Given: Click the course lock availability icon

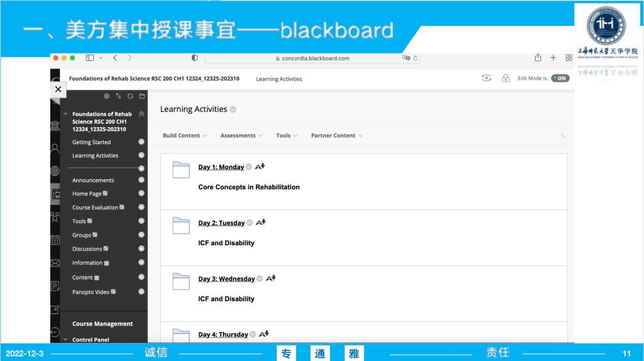Looking at the screenshot, I should pyautogui.click(x=505, y=78).
